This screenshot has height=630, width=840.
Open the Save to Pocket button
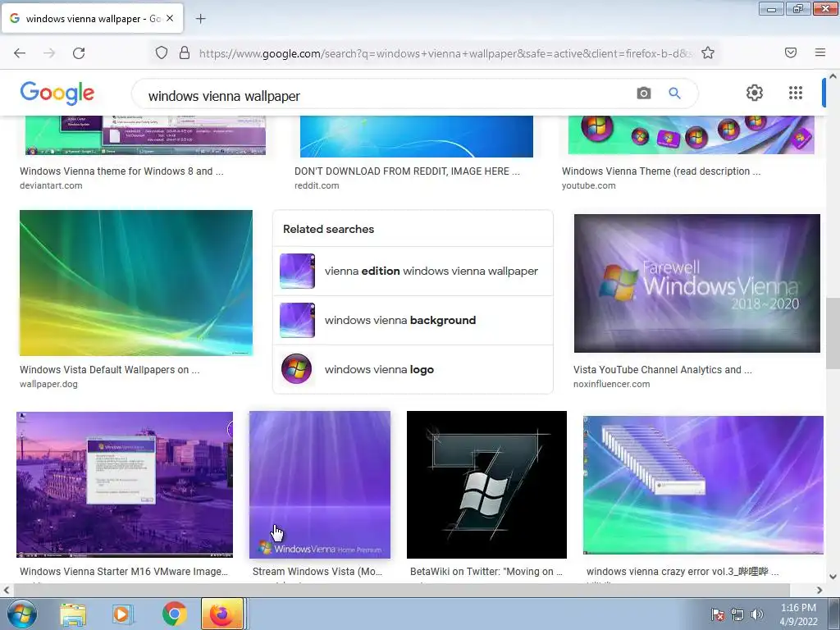(791, 52)
